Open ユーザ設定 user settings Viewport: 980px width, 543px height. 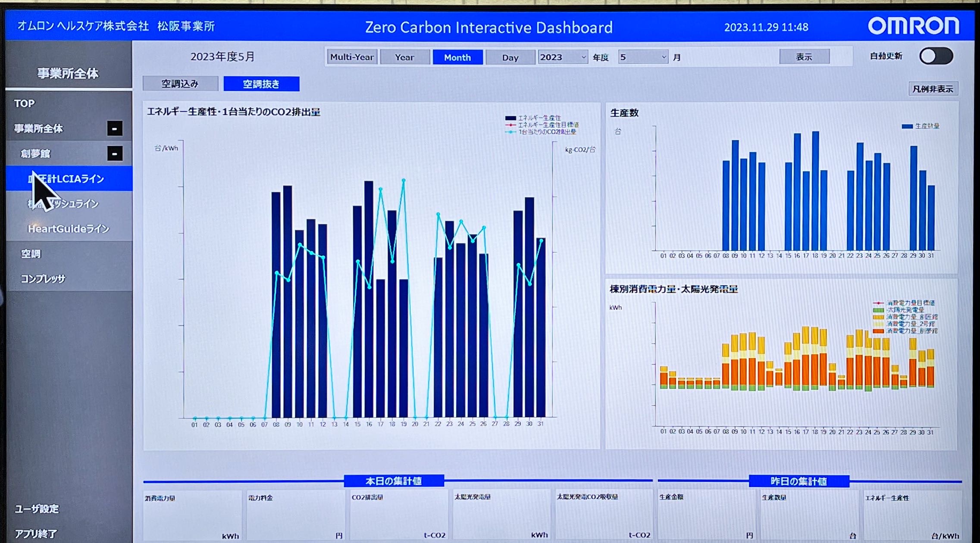pyautogui.click(x=37, y=509)
